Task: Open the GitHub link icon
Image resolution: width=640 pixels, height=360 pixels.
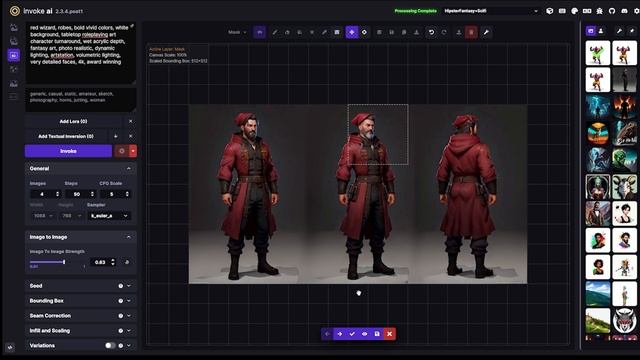Action: click(612, 11)
